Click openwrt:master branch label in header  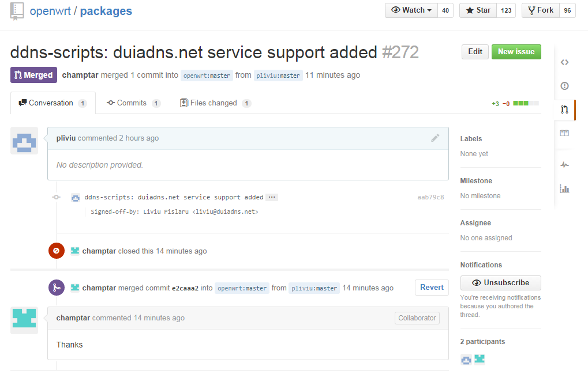tap(207, 75)
